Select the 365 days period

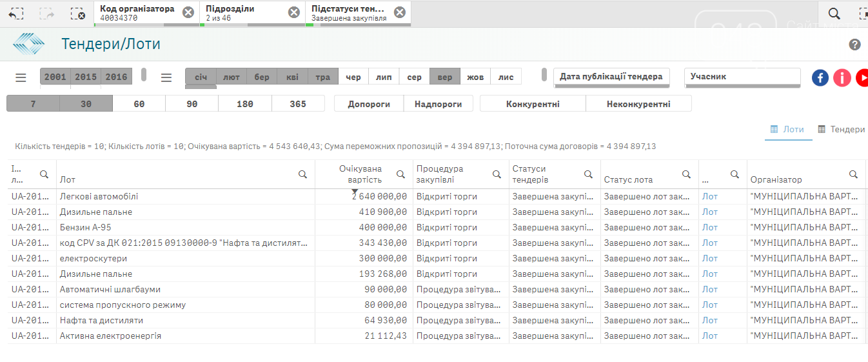298,104
